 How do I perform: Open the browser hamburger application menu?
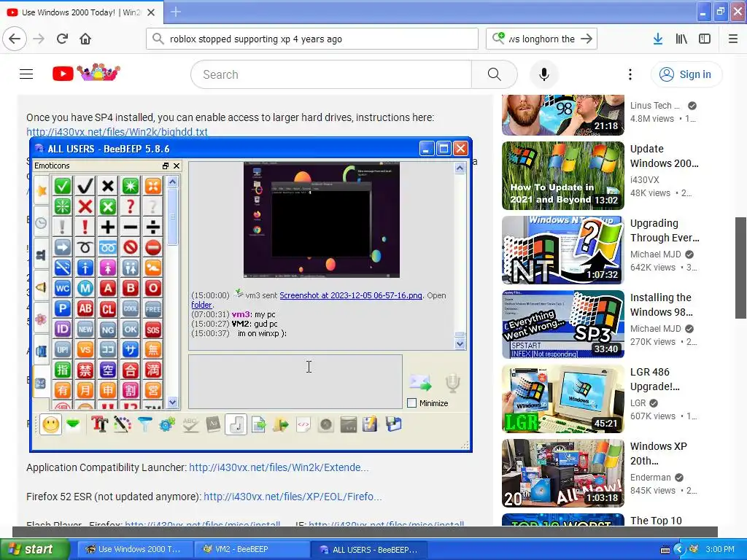tap(732, 39)
